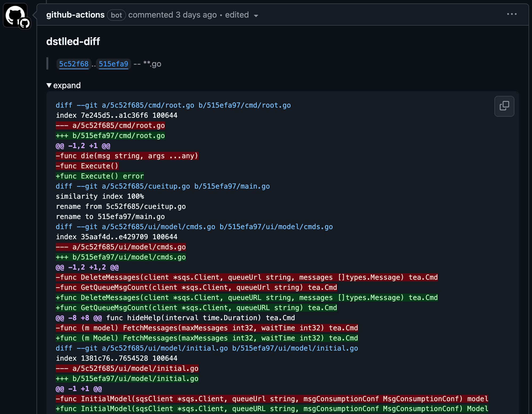Click the 'diff --git' line for ui/model/cmds.go
Screen dimensions: 532x414
tap(194, 227)
